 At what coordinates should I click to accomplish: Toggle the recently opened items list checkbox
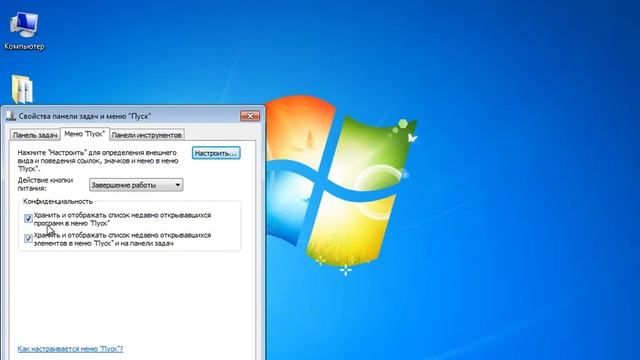point(28,238)
